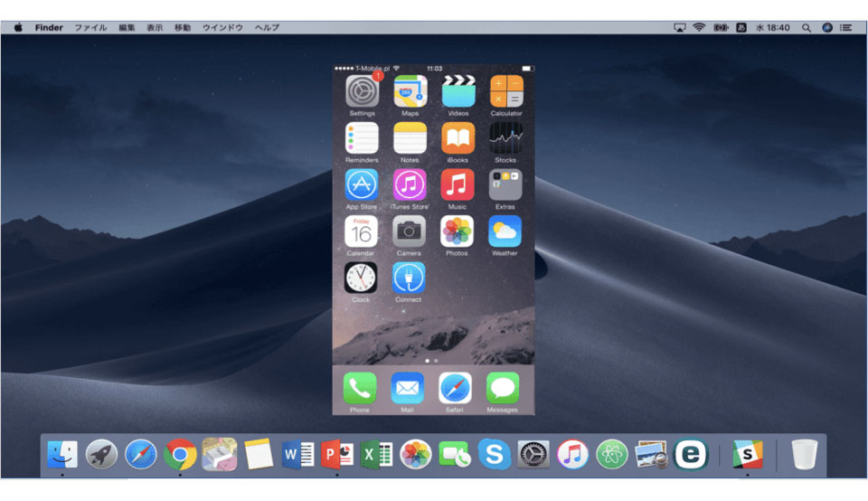Open the ヘルプ menu

pyautogui.click(x=267, y=28)
